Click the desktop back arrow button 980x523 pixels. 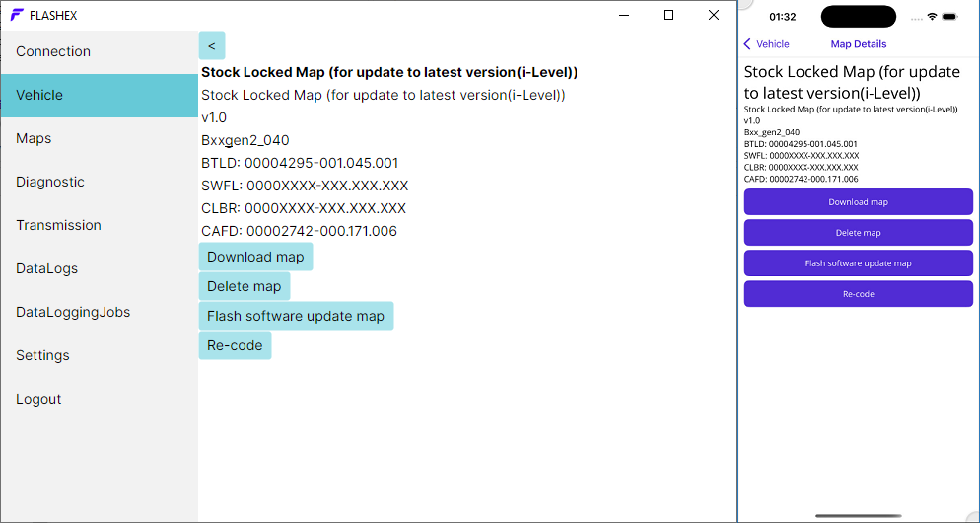(212, 45)
